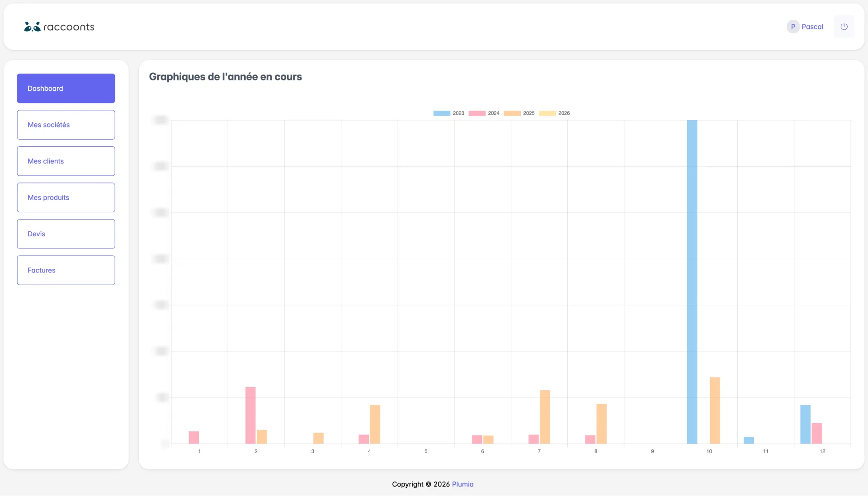The image size is (868, 496).
Task: Click the tall blue bar at month 10
Action: [x=692, y=280]
